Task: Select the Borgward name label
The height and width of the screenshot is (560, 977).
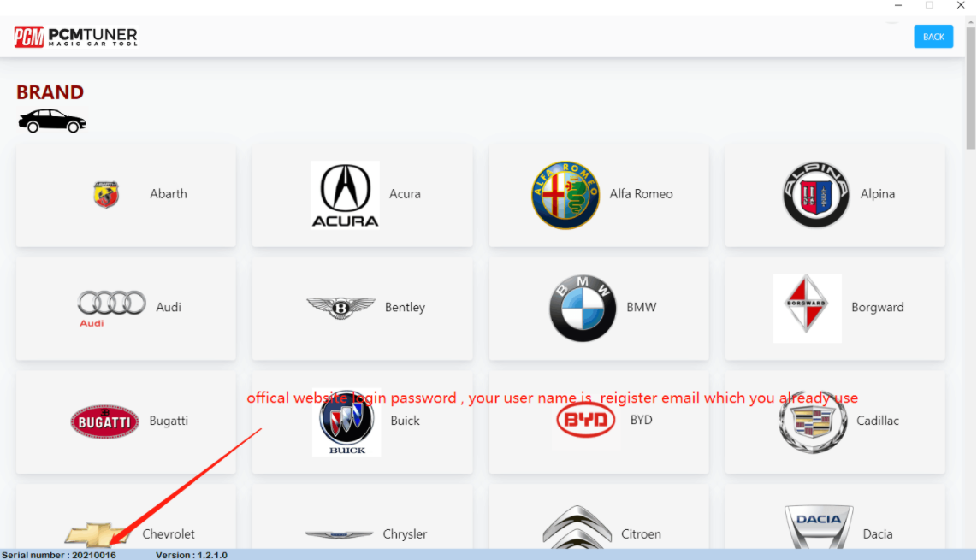Action: pyautogui.click(x=877, y=307)
